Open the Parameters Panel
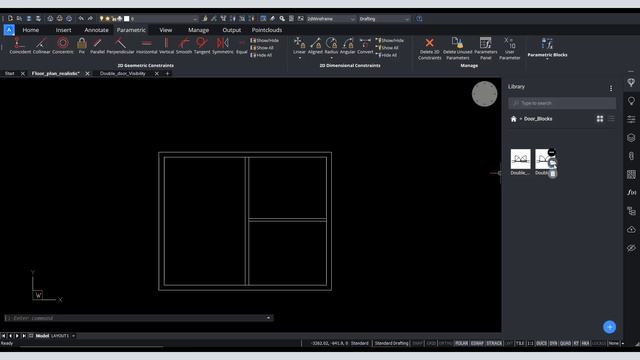The height and width of the screenshot is (360, 640). tap(485, 48)
